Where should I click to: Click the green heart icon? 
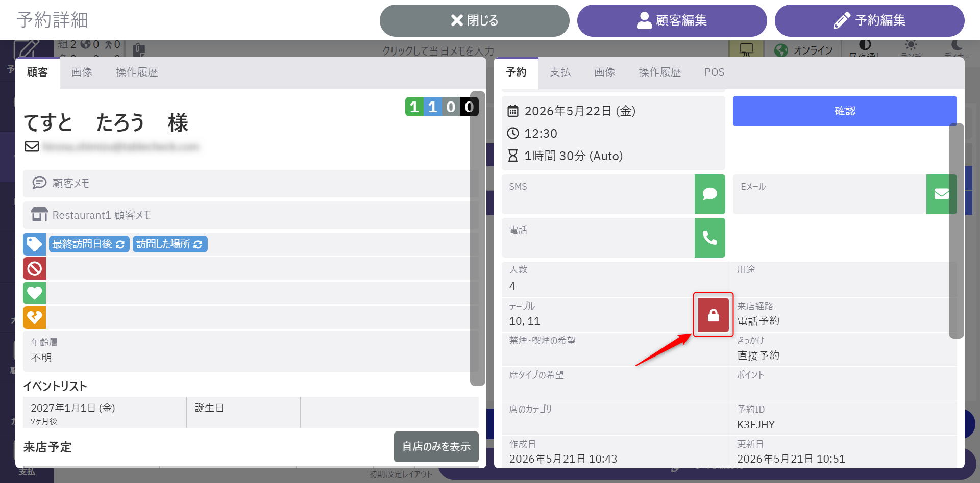pyautogui.click(x=34, y=293)
